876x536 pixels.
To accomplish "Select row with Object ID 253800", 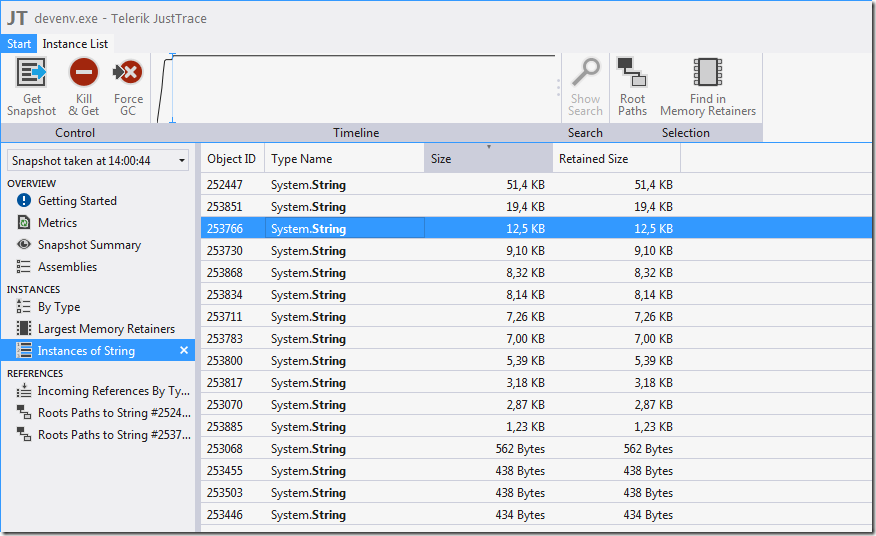I will point(536,361).
